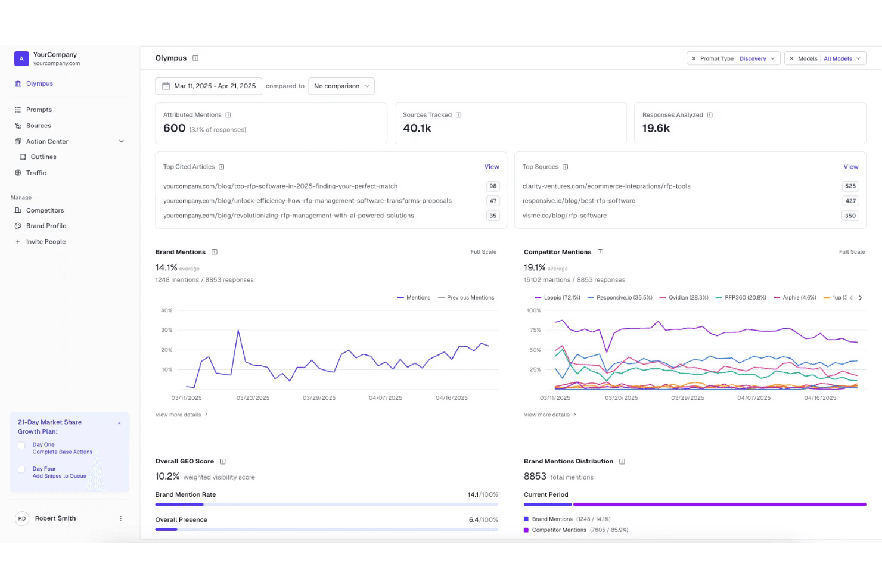882x588 pixels.
Task: Click the info icon beside Brand Mentions Distribution
Action: tap(622, 462)
